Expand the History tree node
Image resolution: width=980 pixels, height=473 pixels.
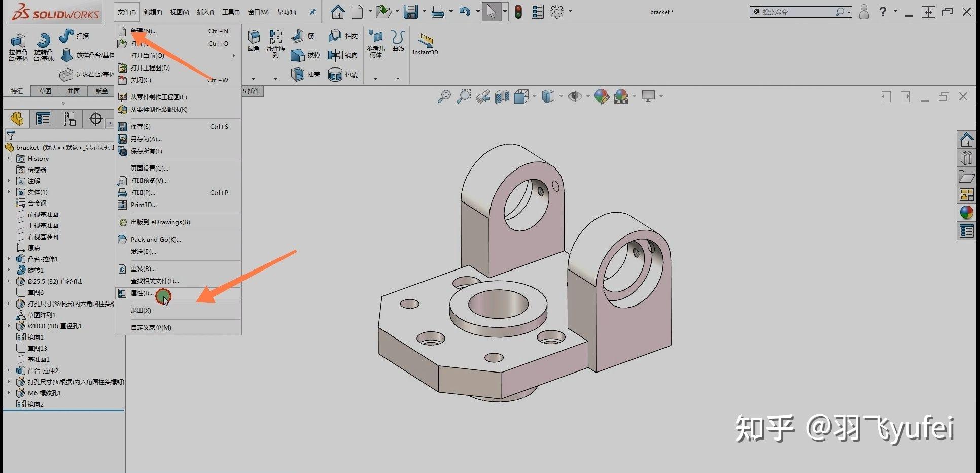9,158
